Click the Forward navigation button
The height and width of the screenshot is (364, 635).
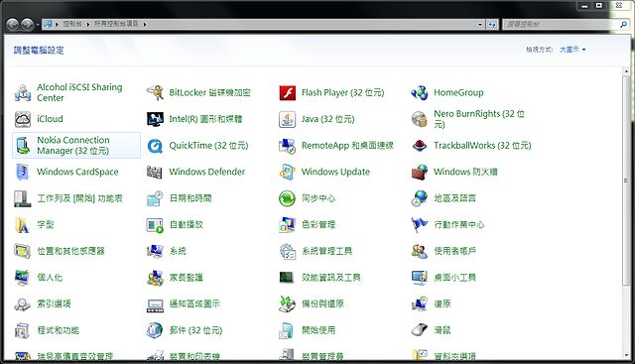pyautogui.click(x=27, y=24)
